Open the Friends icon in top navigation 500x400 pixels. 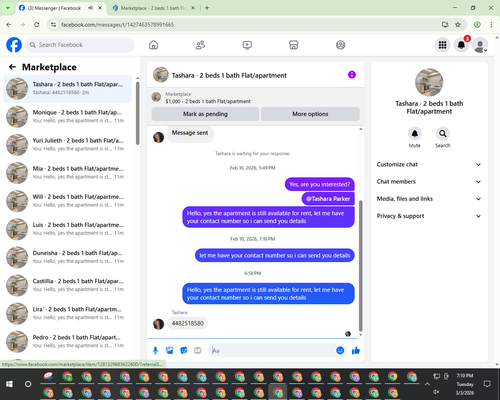click(x=200, y=45)
